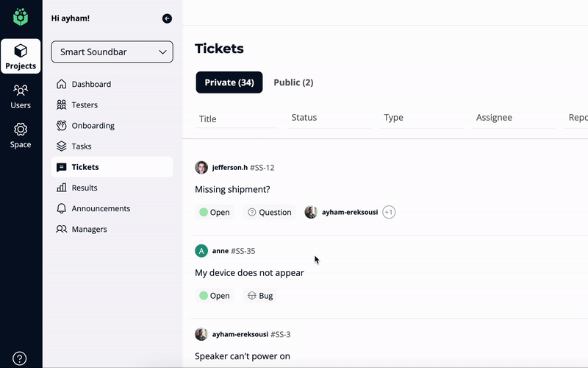Click the ticket ID #SS-3

pos(281,334)
